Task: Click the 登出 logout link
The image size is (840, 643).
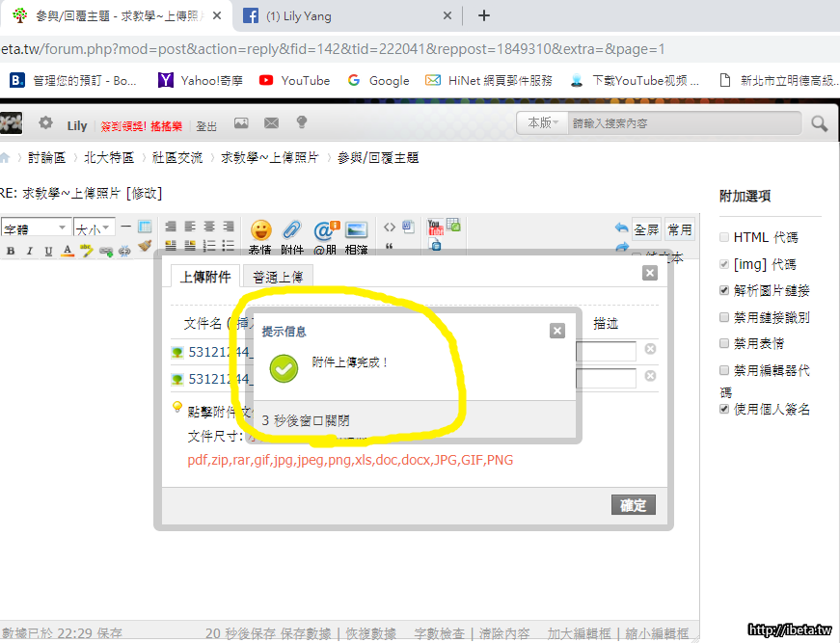Action: tap(206, 126)
